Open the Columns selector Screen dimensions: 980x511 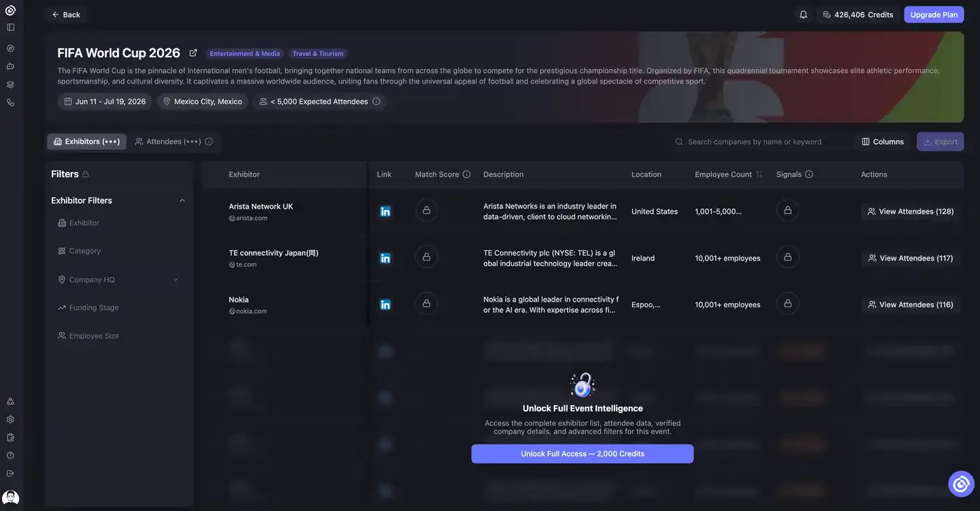click(x=883, y=141)
